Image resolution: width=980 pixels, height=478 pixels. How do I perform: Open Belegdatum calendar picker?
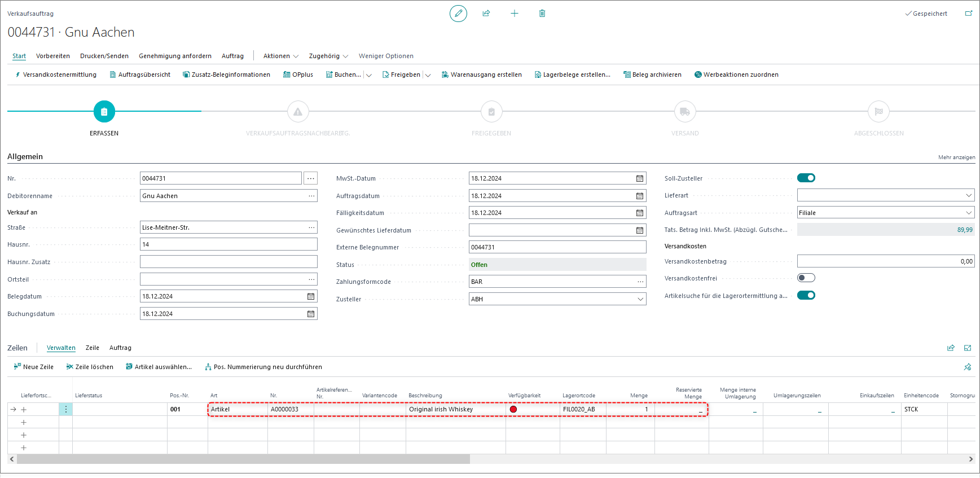(311, 296)
